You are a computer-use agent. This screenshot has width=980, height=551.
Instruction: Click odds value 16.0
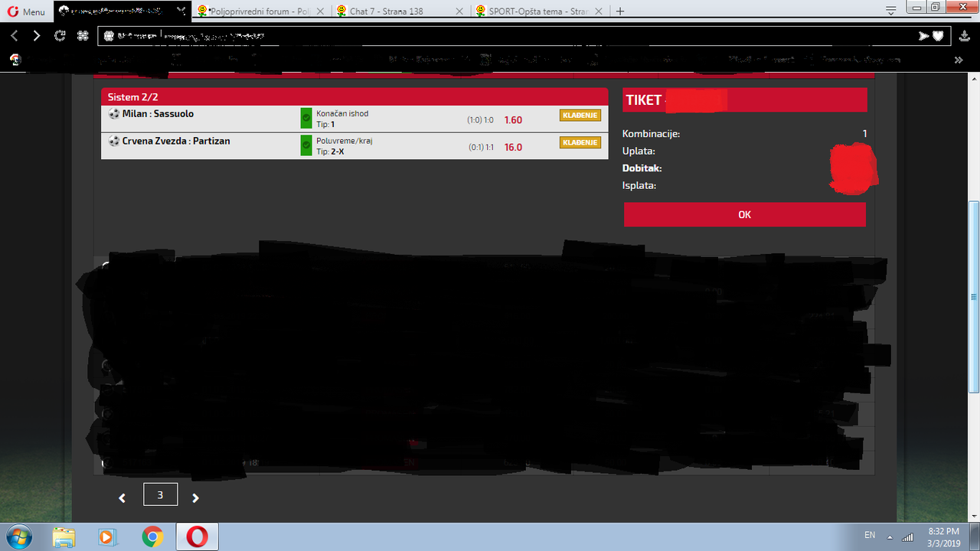513,148
